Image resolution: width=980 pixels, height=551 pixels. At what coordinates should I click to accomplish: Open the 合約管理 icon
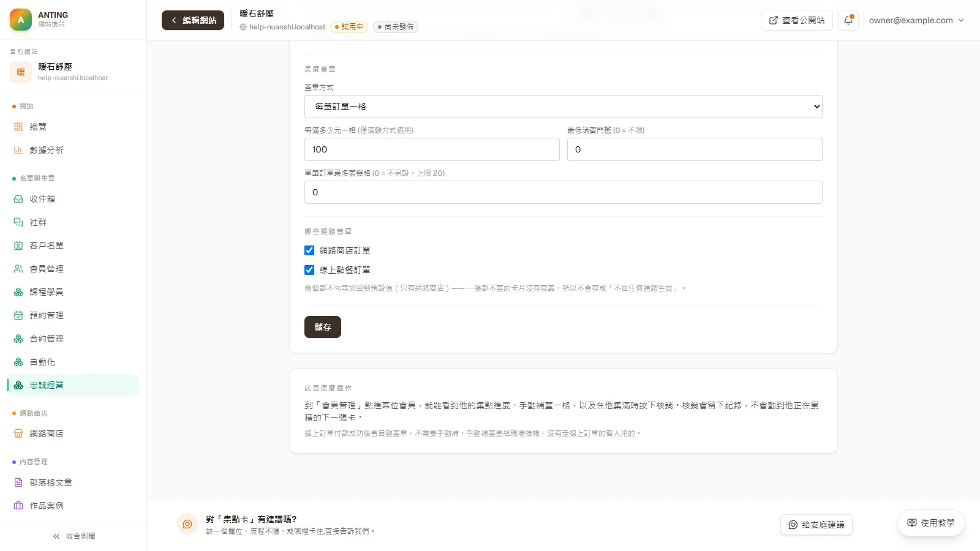[x=18, y=339]
